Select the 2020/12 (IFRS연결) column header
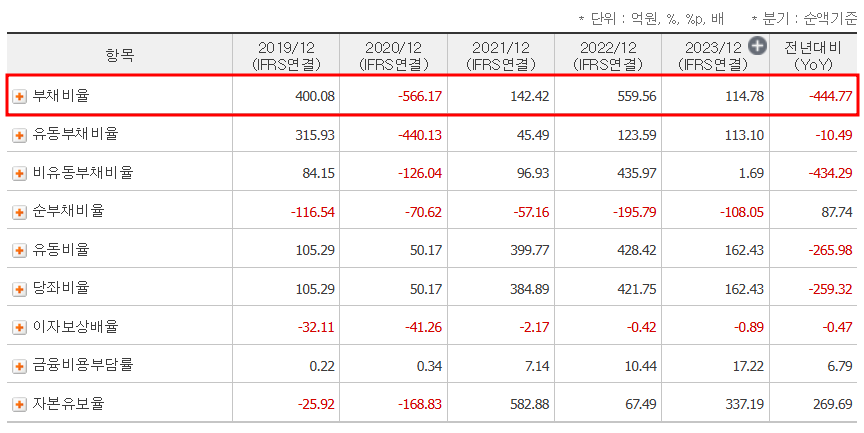Viewport: 864px width, 433px height. (x=393, y=55)
